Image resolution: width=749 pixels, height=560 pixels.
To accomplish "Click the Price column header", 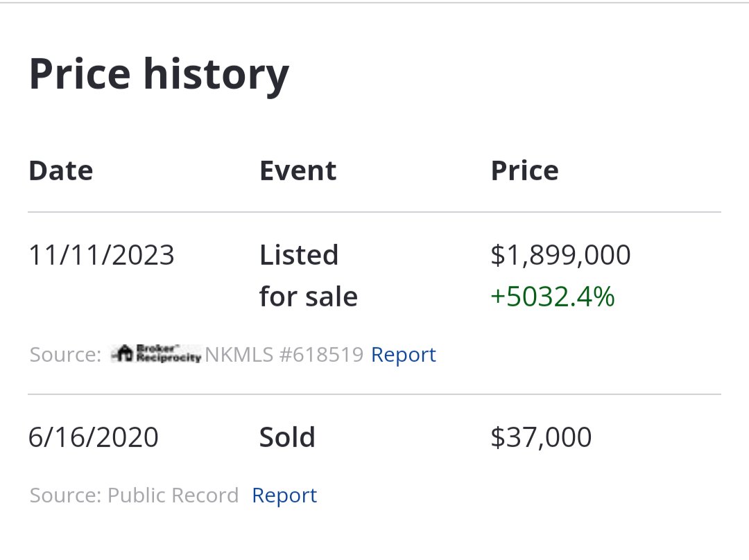I will tap(524, 171).
